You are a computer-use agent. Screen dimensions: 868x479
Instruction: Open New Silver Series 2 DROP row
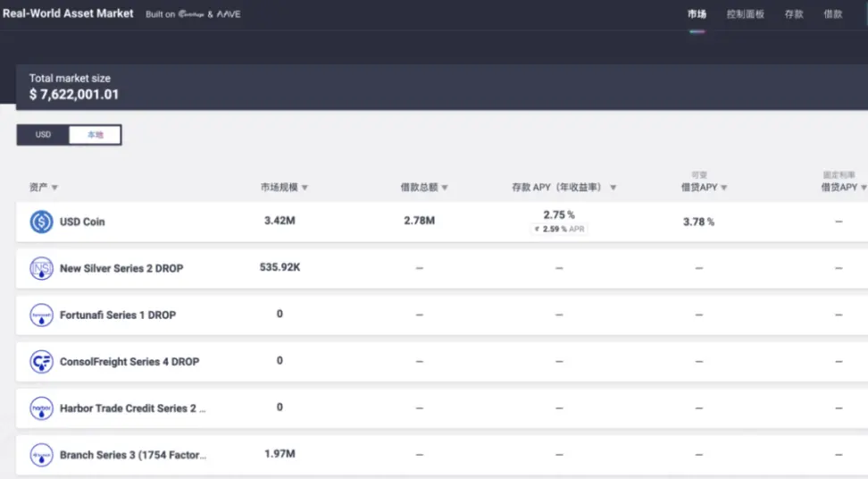(x=442, y=268)
